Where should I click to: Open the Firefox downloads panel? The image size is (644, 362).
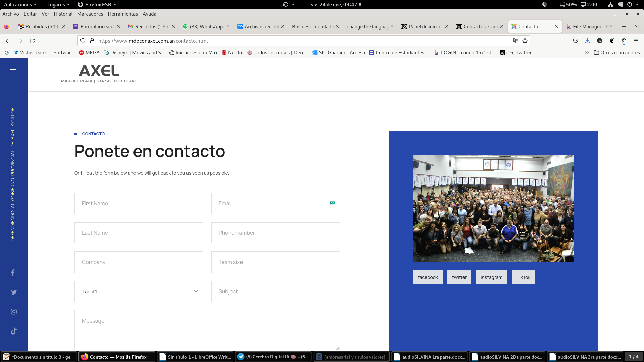click(587, 41)
